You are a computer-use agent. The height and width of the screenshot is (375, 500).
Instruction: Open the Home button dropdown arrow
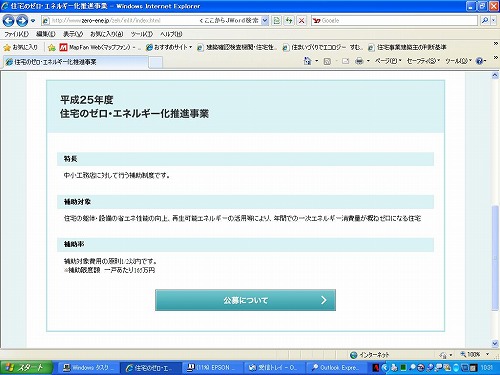coord(317,61)
